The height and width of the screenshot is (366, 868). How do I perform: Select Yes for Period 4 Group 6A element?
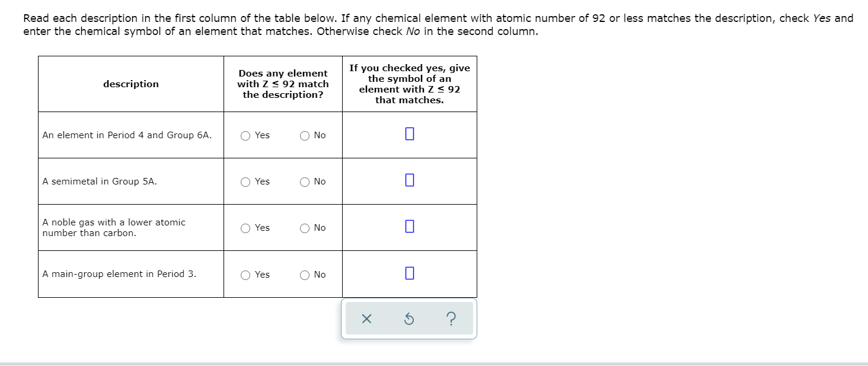coord(244,135)
